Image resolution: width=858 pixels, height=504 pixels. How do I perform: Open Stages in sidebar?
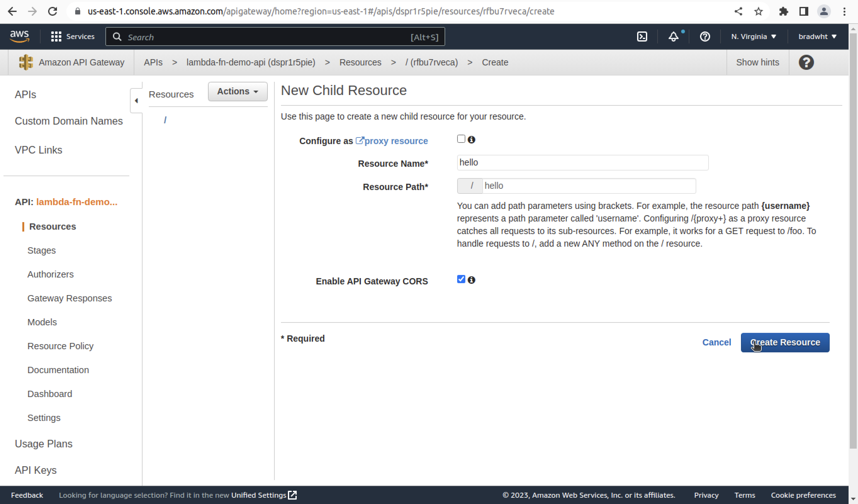point(41,250)
